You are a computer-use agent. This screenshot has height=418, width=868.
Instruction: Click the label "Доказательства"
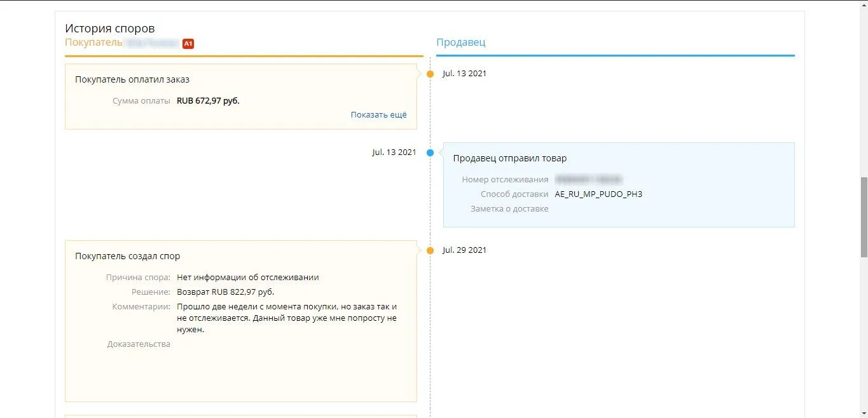139,344
